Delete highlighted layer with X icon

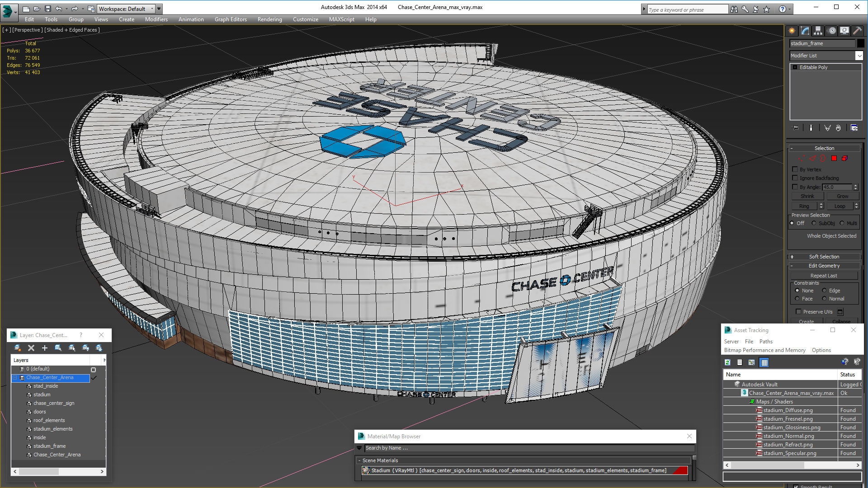31,348
